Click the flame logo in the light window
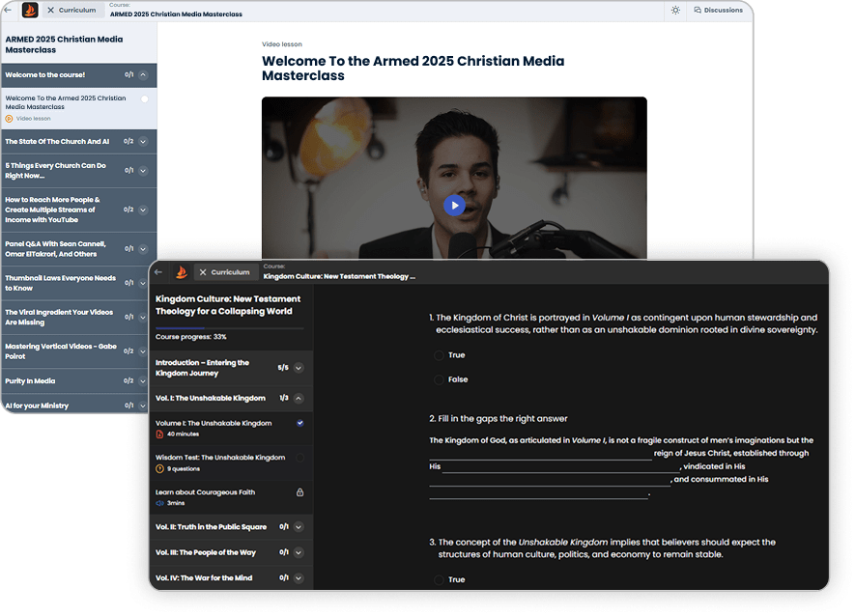855x616 pixels. [29, 10]
